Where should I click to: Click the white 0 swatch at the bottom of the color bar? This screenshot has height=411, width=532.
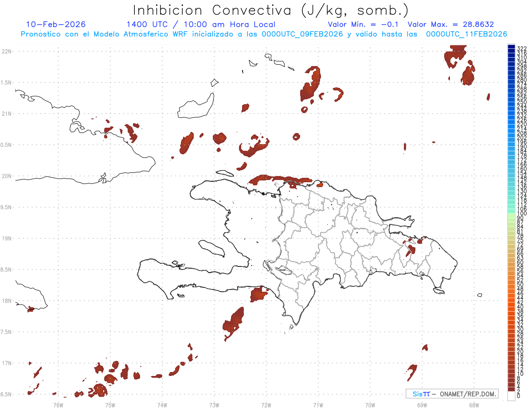[511, 396]
